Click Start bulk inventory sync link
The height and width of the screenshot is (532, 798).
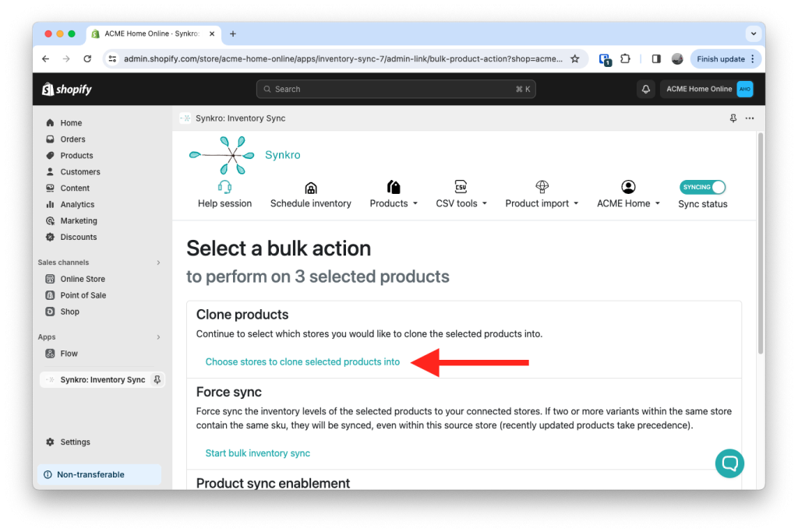coord(257,453)
